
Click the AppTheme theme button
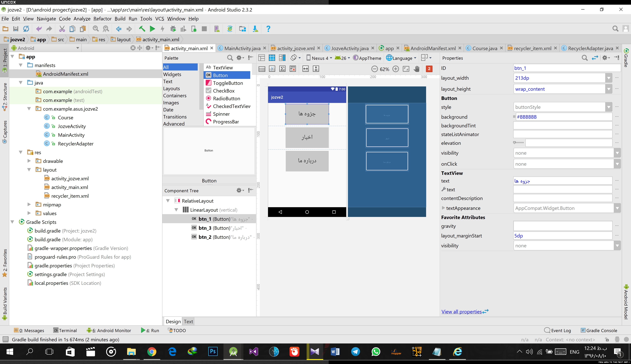[x=367, y=58]
